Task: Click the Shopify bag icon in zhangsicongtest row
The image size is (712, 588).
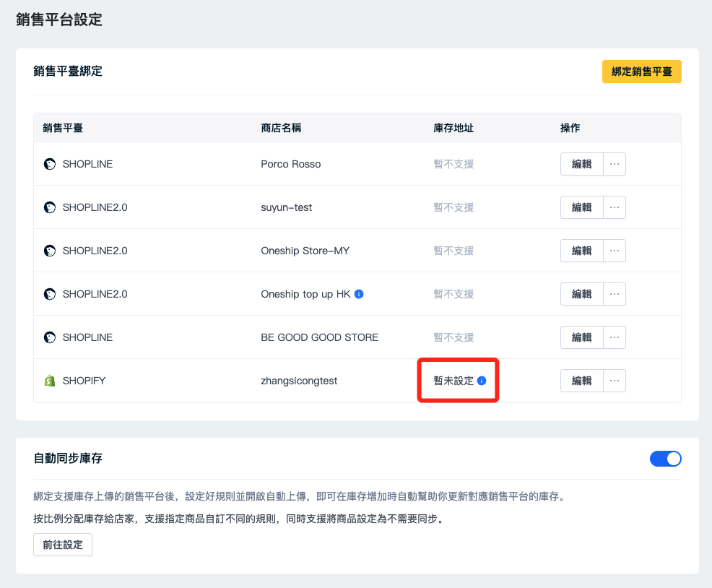Action: click(50, 381)
